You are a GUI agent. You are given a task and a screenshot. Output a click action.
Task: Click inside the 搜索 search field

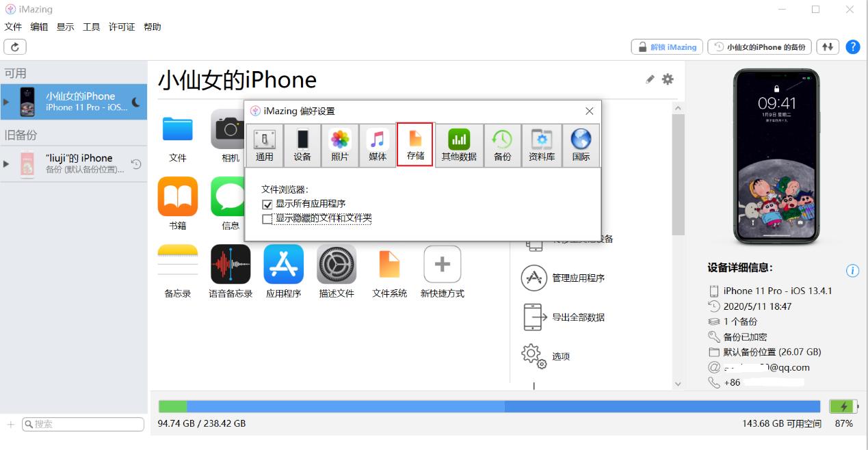tap(82, 424)
